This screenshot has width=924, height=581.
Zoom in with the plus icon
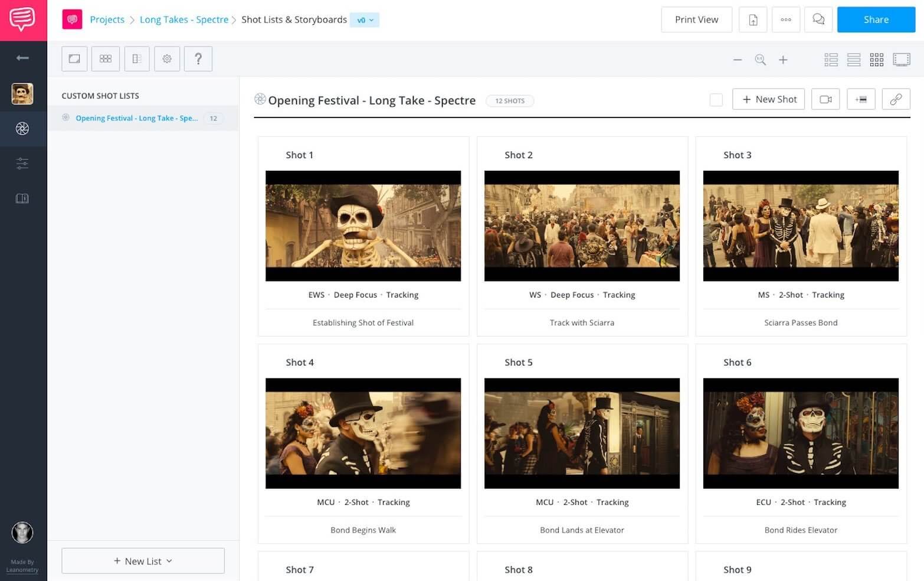point(783,60)
